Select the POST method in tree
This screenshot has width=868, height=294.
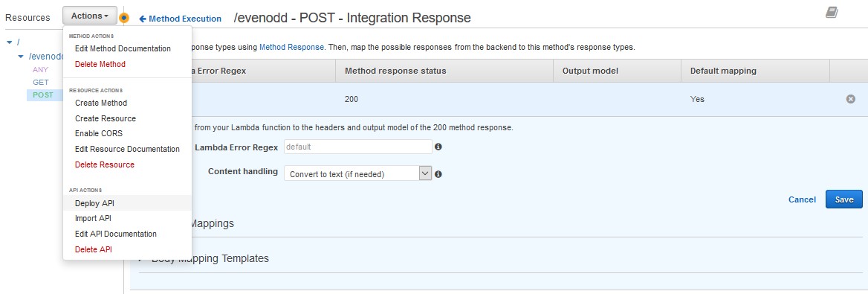(43, 95)
